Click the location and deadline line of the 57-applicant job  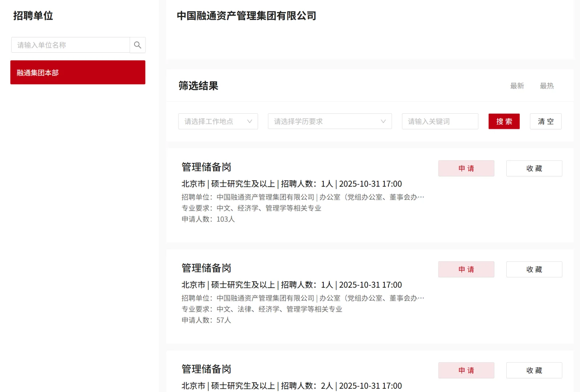coord(291,285)
